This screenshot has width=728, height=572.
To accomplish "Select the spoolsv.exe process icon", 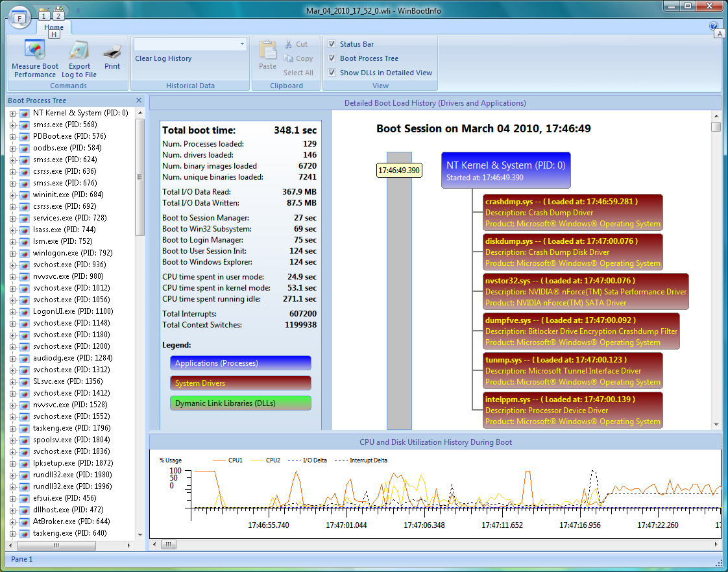I will point(25,440).
